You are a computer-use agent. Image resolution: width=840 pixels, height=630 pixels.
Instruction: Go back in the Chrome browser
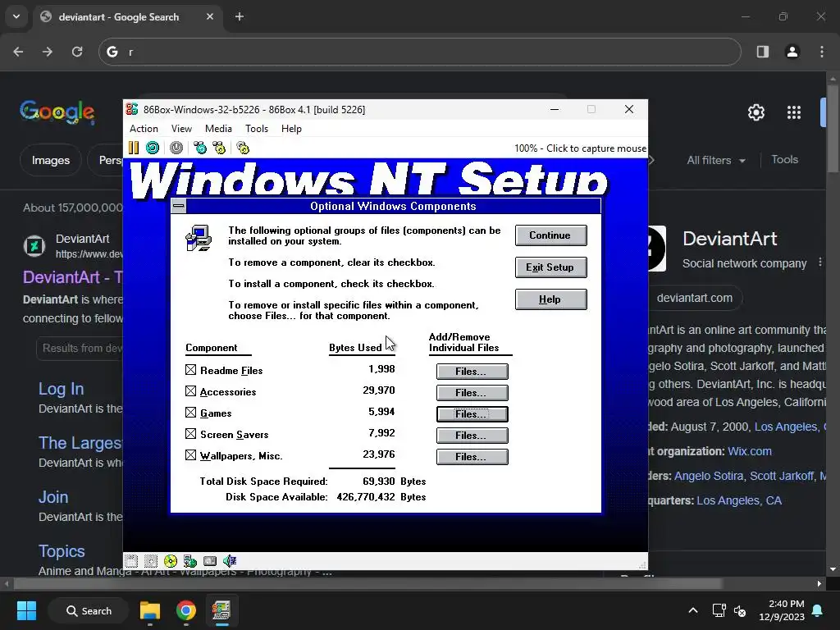[x=18, y=52]
